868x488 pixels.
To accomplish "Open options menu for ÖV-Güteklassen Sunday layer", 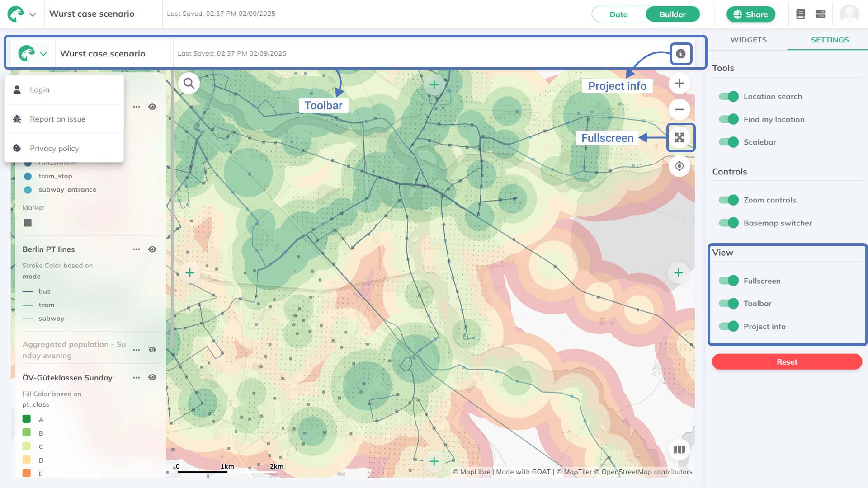I will 137,378.
